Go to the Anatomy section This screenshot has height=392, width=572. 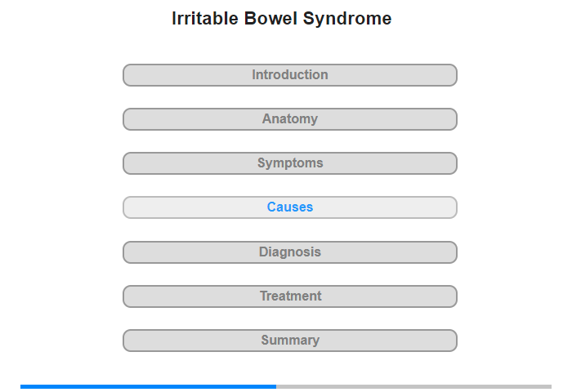point(290,119)
